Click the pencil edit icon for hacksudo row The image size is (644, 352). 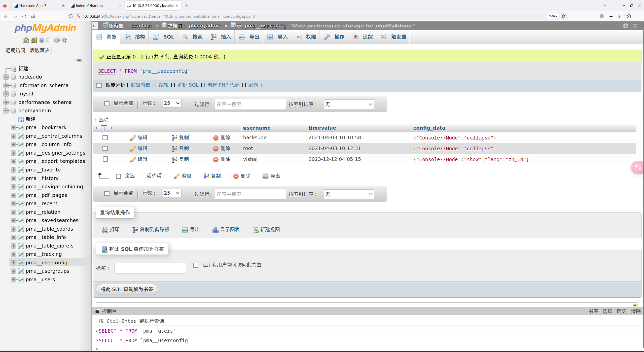pos(133,138)
